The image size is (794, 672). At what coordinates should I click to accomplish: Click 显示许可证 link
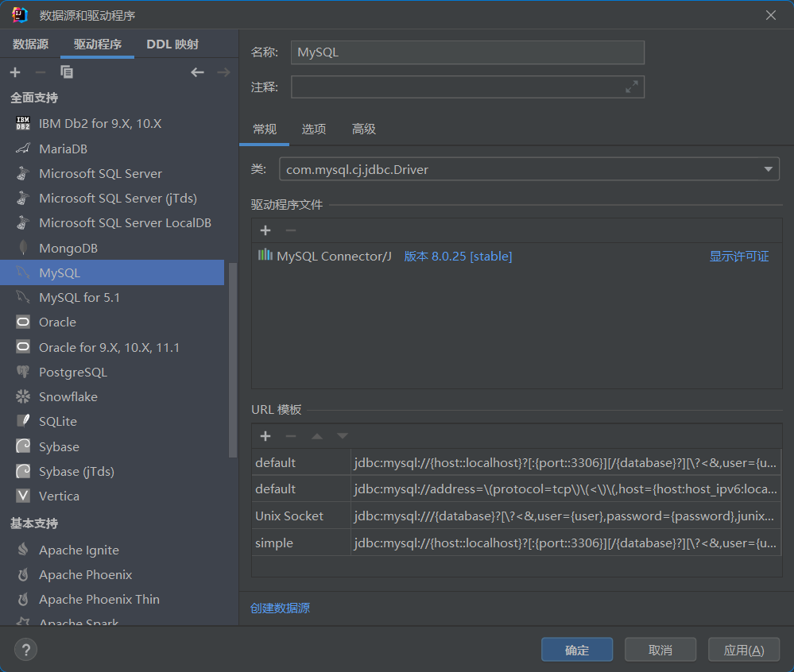pyautogui.click(x=739, y=257)
